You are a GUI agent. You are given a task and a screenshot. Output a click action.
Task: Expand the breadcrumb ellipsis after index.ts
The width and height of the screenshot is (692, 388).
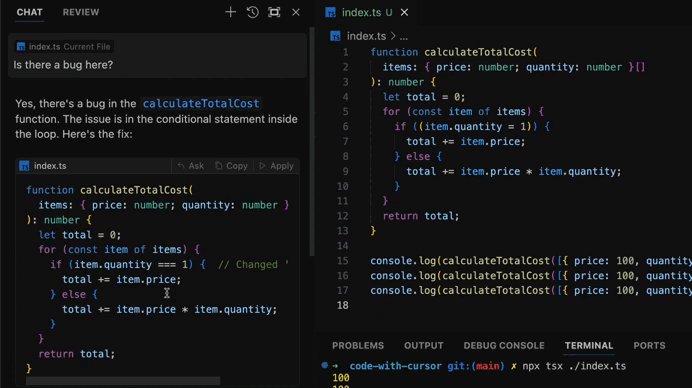[x=403, y=37]
